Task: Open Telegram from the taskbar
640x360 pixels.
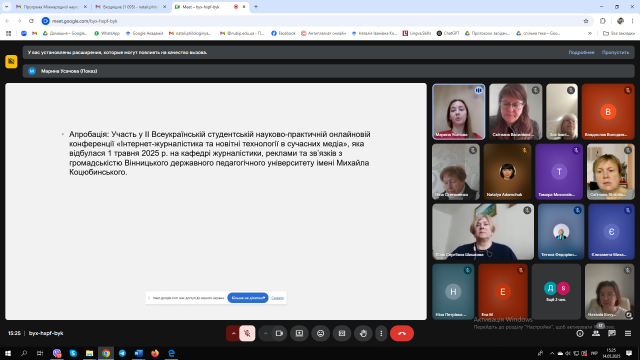Action: click(x=122, y=353)
